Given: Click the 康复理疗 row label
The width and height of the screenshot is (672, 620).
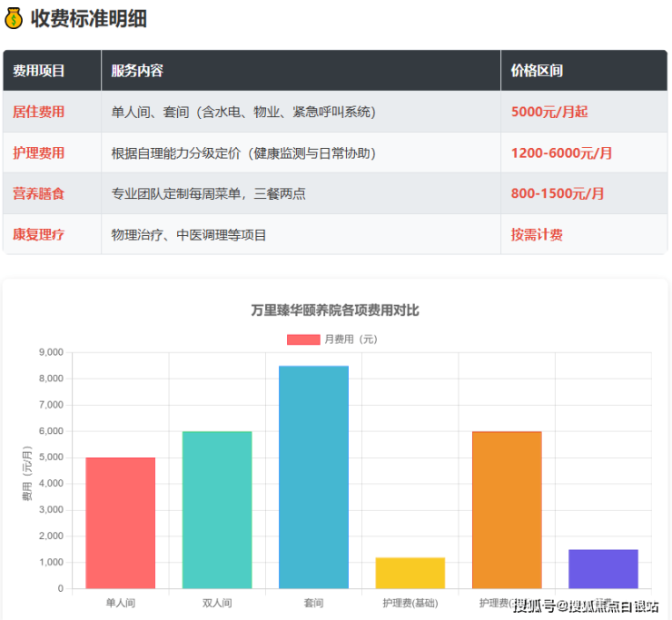Looking at the screenshot, I should 38,234.
